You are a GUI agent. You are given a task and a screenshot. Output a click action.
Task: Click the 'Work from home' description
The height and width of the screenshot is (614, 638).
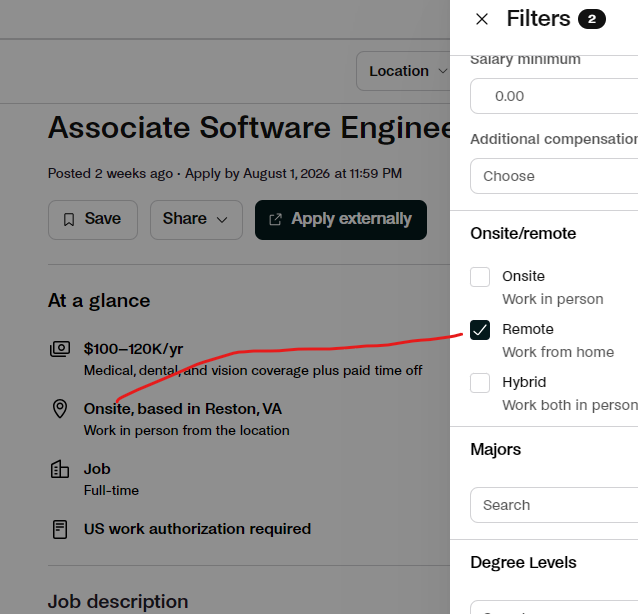558,352
